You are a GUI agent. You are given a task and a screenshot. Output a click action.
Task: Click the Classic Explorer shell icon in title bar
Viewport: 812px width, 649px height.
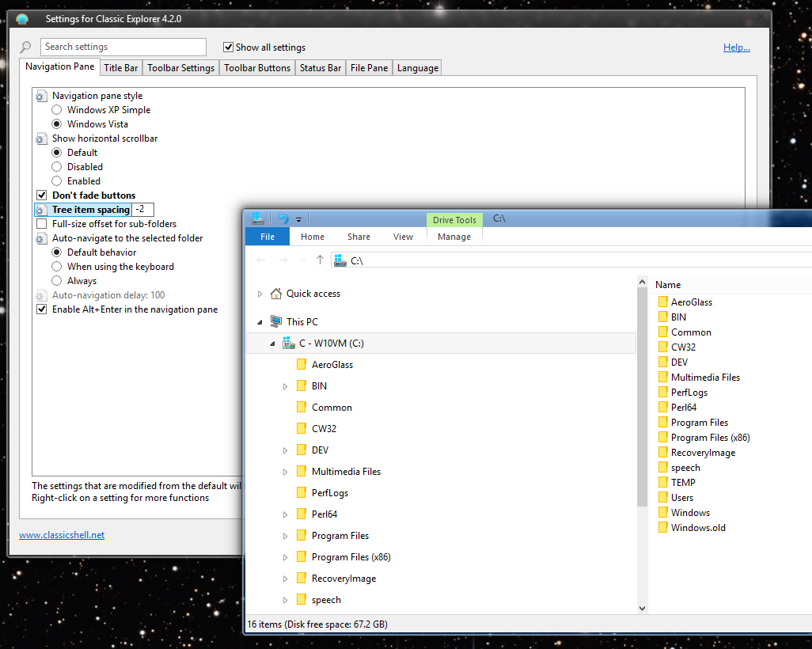click(21, 19)
